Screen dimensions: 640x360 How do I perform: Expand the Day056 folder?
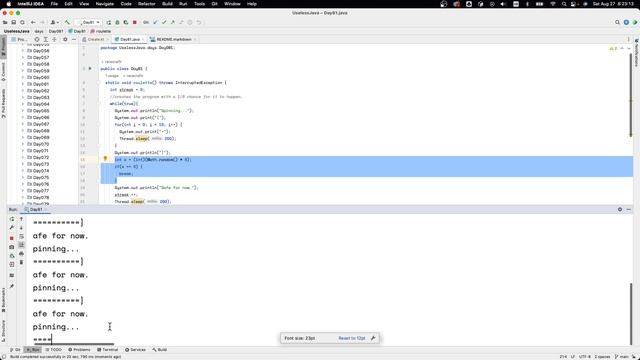(23, 51)
